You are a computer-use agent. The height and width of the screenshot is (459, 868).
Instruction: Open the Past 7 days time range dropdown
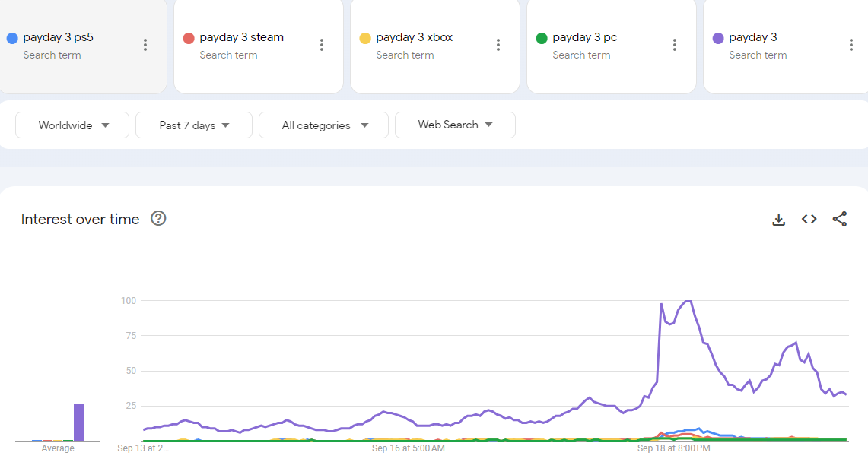tap(194, 125)
